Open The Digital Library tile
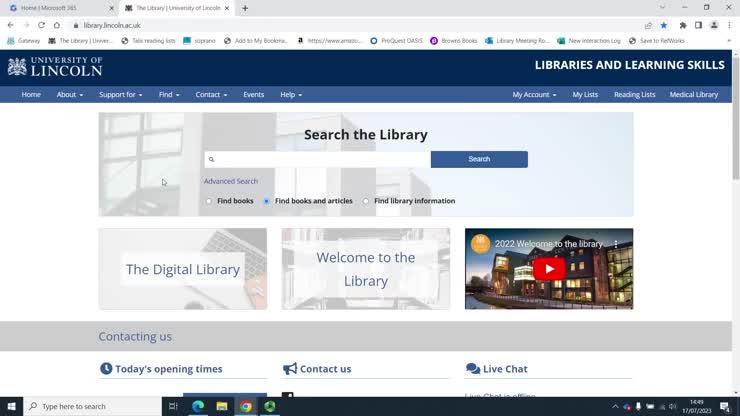This screenshot has width=740, height=416. [x=183, y=269]
